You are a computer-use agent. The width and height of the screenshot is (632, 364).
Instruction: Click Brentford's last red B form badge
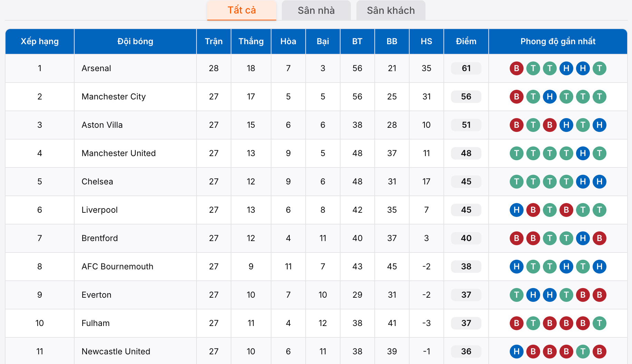click(x=599, y=238)
